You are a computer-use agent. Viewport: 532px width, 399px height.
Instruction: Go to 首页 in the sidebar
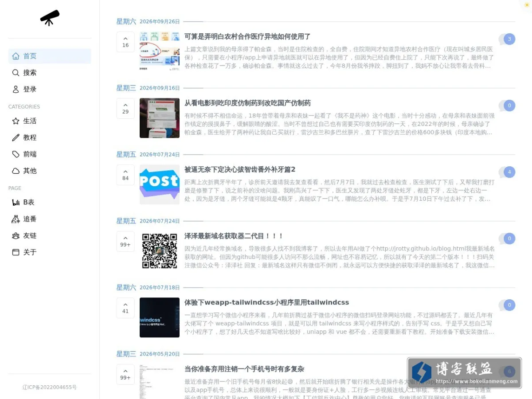click(x=50, y=56)
